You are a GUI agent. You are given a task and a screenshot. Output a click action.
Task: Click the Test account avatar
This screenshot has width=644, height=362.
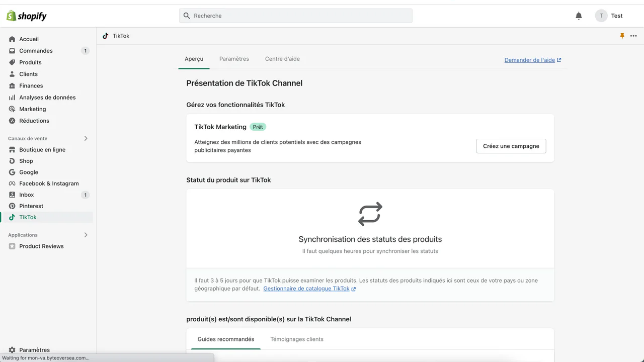601,16
